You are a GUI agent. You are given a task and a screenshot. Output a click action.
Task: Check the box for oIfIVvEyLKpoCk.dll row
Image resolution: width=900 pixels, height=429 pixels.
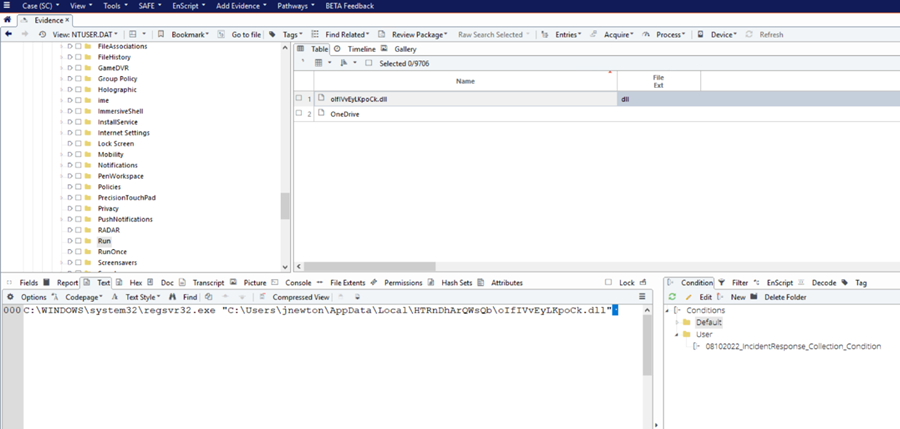coord(299,98)
